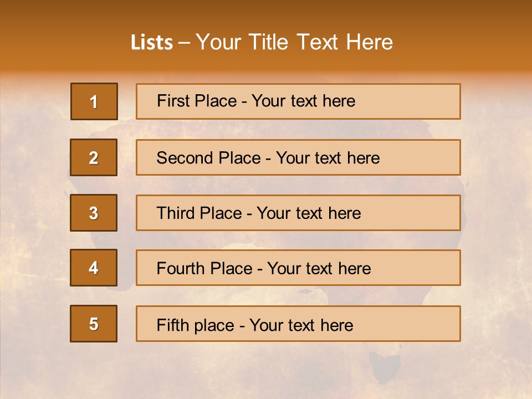Viewport: 532px width, 399px height.
Task: Click 'Your text here' in Fourth Place box
Action: (x=319, y=269)
